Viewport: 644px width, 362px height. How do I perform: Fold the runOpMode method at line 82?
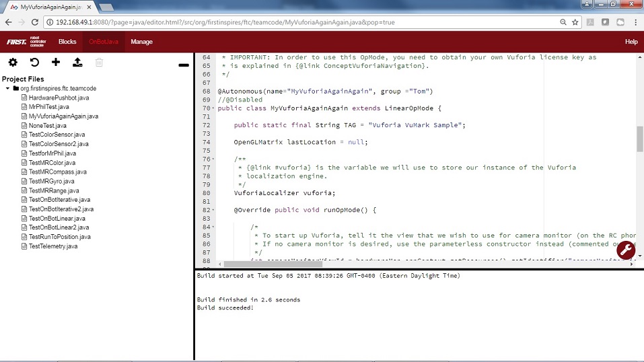click(215, 210)
